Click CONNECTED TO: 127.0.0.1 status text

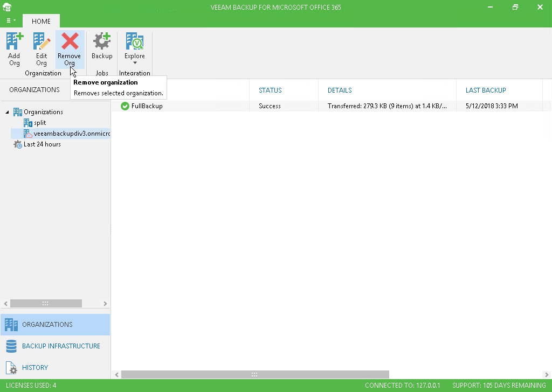tap(402, 386)
